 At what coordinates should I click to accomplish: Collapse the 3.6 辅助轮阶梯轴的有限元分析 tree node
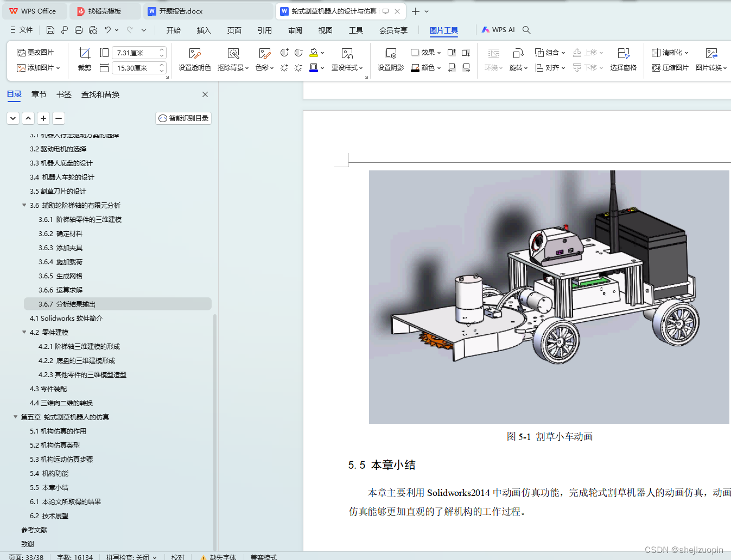click(24, 205)
